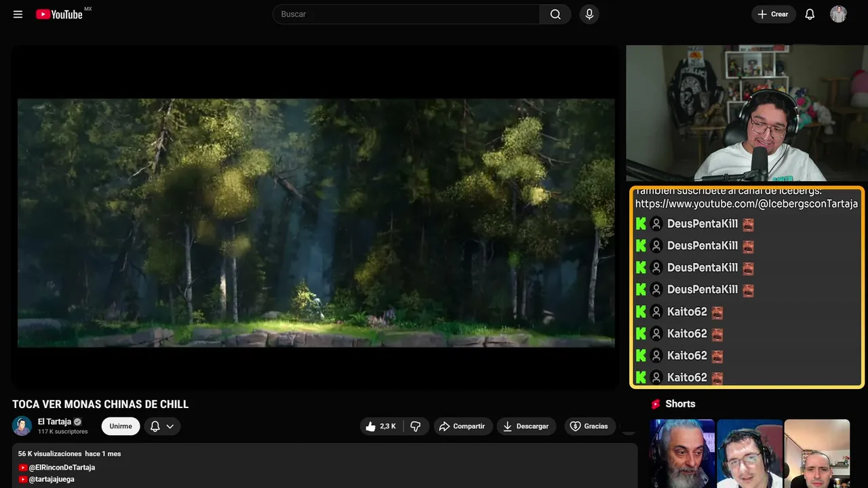
Task: Download the video with Descargar
Action: (x=526, y=426)
